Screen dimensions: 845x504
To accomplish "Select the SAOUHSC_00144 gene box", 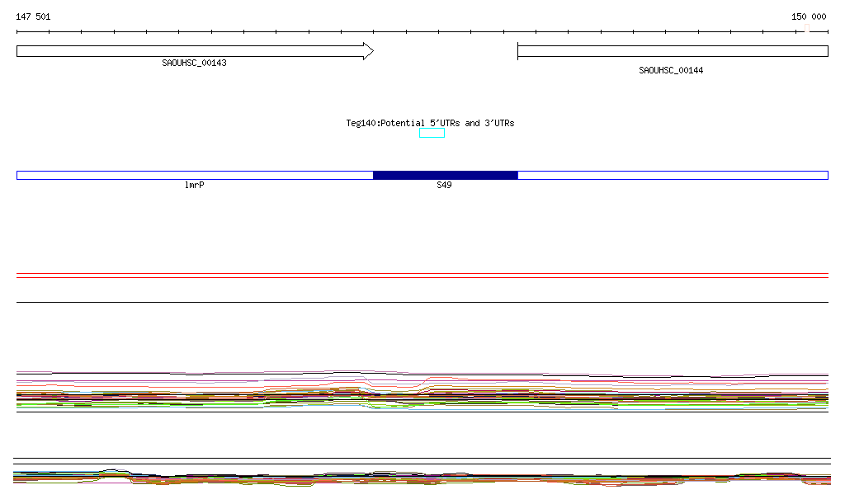I will pos(673,51).
